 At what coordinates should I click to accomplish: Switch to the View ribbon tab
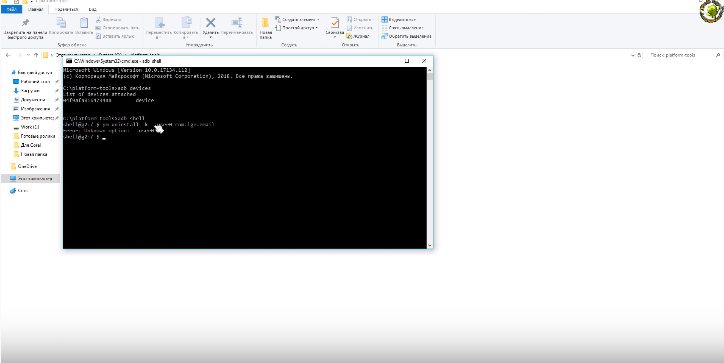tap(93, 9)
